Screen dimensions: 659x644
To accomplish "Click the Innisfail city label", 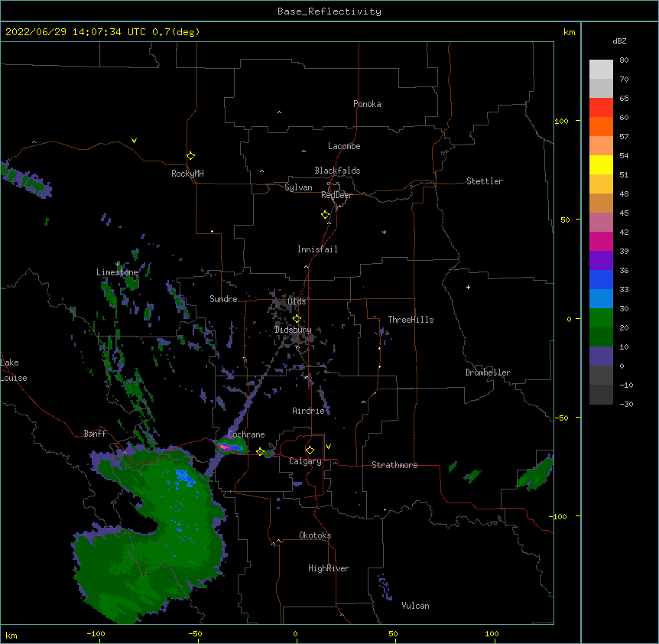I will tap(317, 249).
